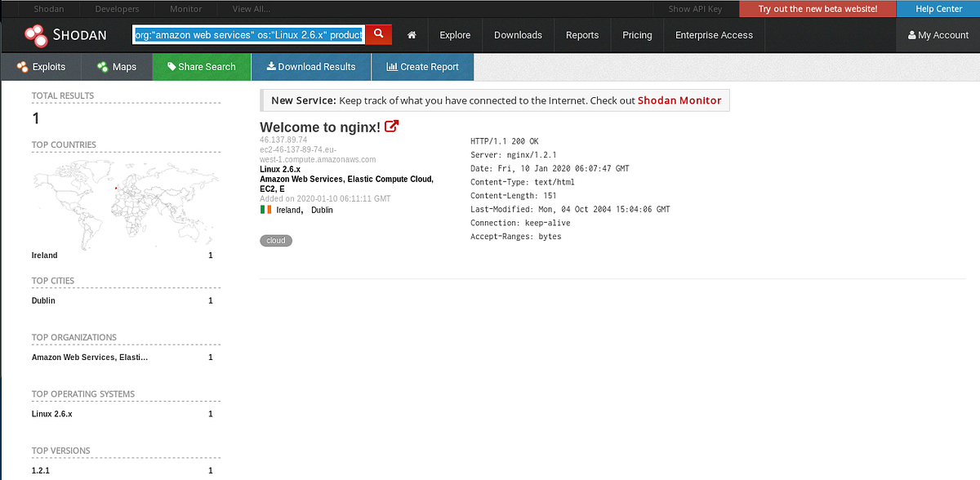Image resolution: width=980 pixels, height=480 pixels.
Task: Click the home icon in the navigation bar
Action: [x=412, y=35]
